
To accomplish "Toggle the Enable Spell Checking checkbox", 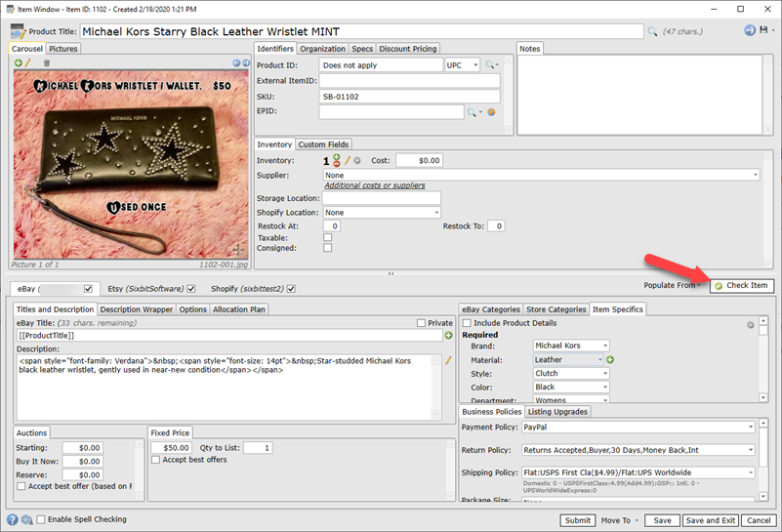I will (41, 520).
